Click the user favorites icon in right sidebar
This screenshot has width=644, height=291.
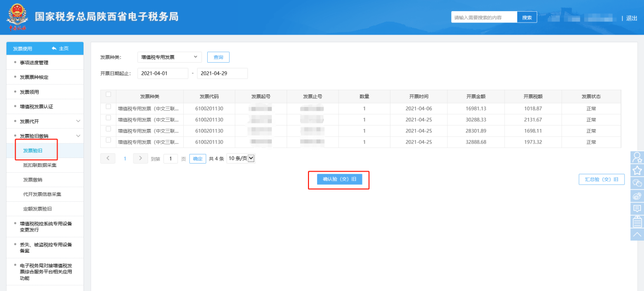click(x=637, y=157)
